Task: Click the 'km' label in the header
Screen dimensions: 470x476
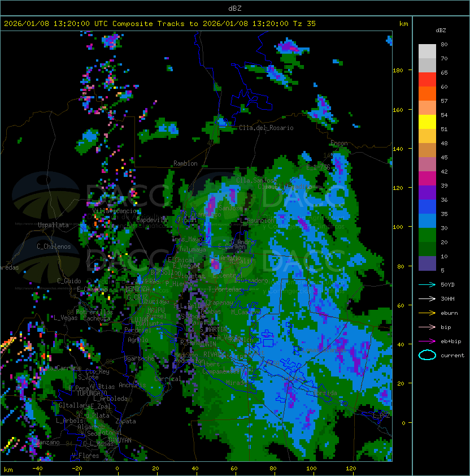Action: point(403,24)
